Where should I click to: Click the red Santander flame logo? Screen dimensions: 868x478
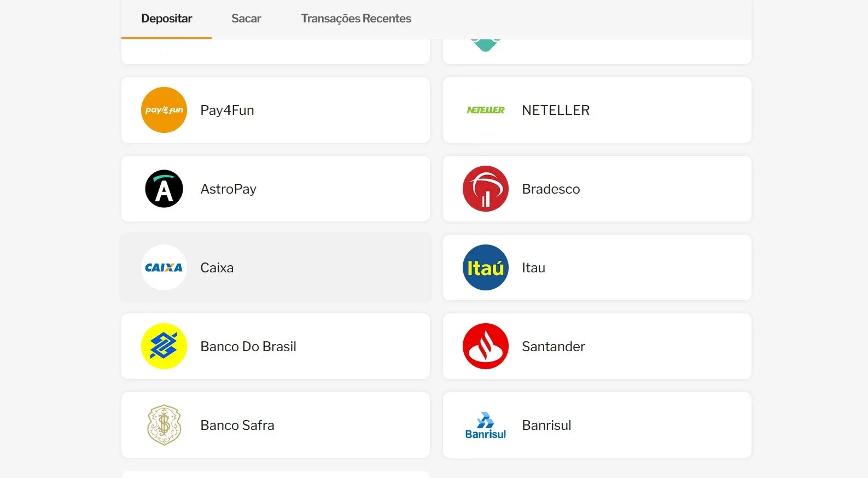click(486, 346)
